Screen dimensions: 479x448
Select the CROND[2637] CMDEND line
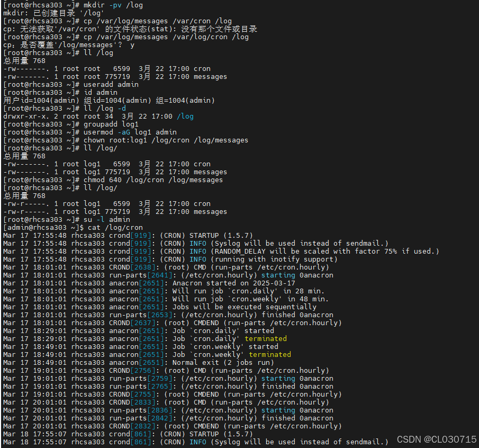click(173, 323)
